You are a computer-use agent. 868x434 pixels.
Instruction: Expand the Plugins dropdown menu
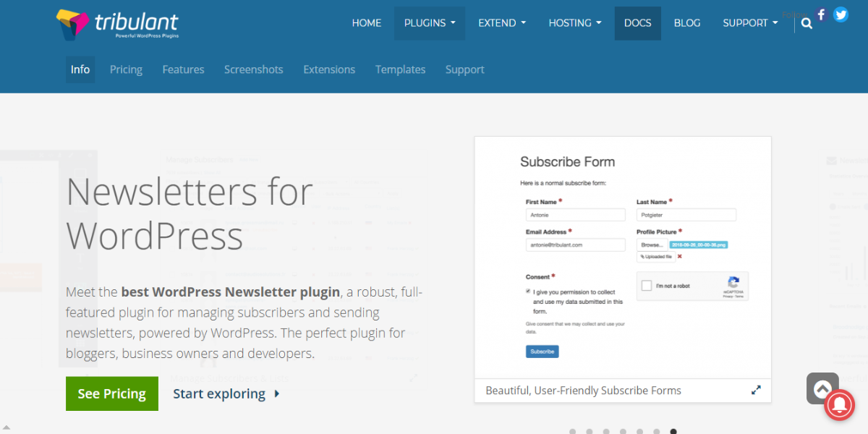pos(430,23)
